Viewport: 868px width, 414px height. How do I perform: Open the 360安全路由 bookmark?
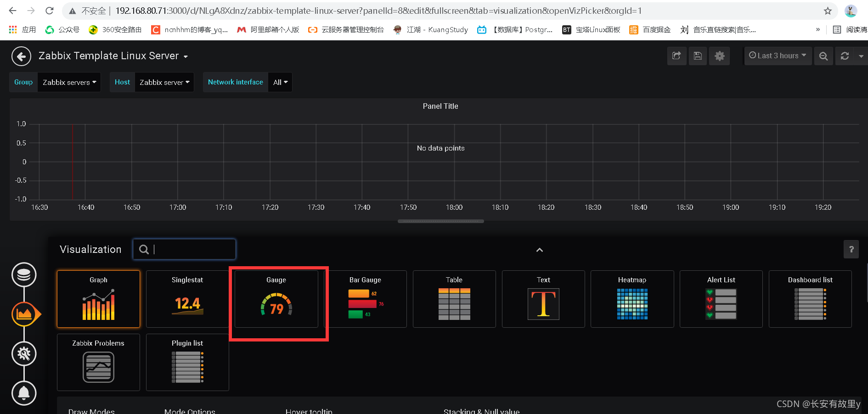pyautogui.click(x=115, y=29)
